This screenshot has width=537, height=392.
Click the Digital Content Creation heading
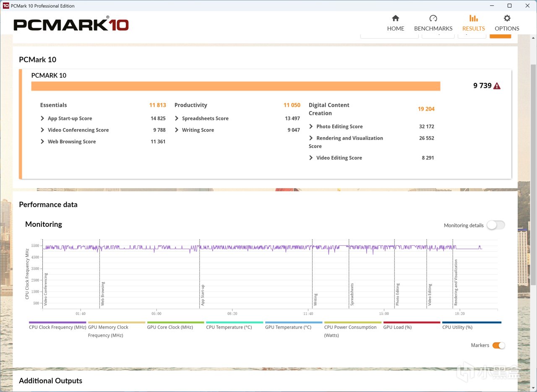[329, 109]
